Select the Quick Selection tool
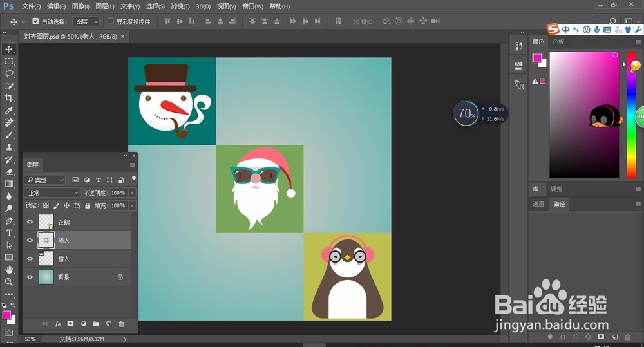644x347 pixels. point(8,86)
